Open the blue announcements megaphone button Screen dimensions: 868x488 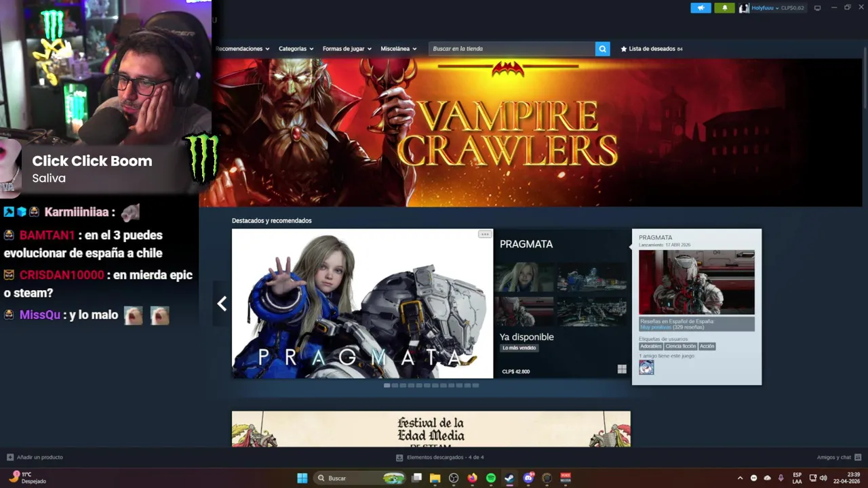pos(701,8)
